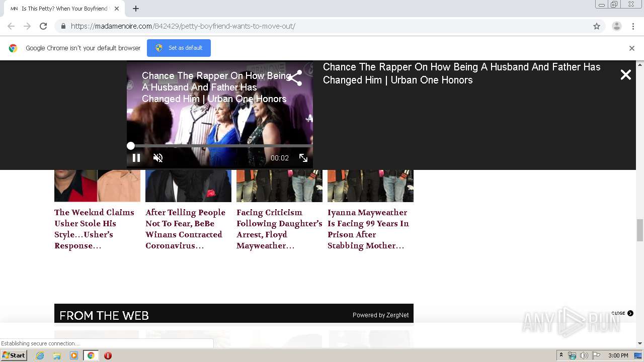Open the media player taskbar icon
644x362 pixels.
[74, 355]
